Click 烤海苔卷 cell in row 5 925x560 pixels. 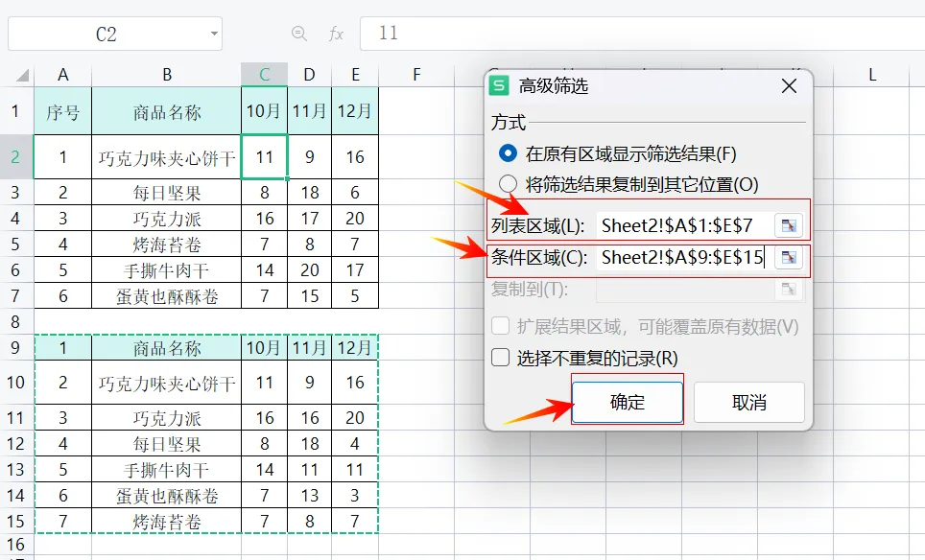166,245
